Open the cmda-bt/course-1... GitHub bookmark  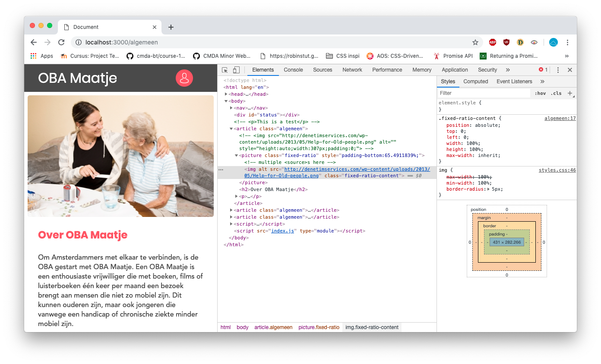(156, 56)
